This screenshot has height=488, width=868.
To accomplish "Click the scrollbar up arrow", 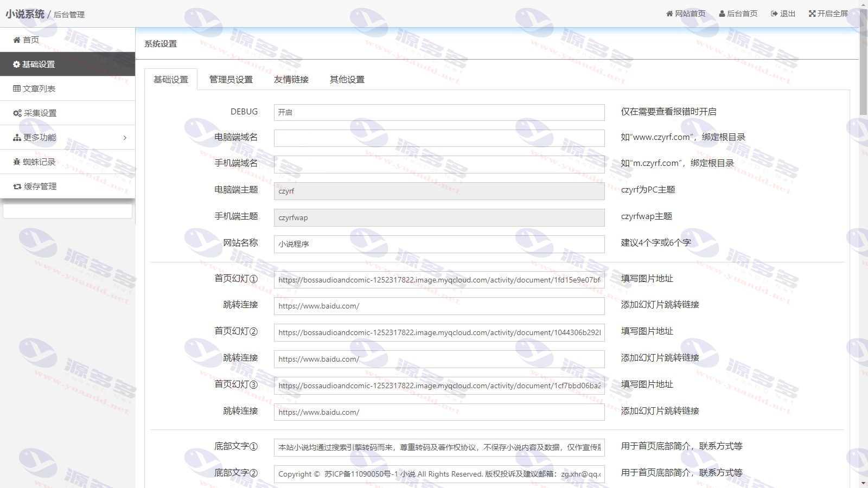I will coord(863,4).
